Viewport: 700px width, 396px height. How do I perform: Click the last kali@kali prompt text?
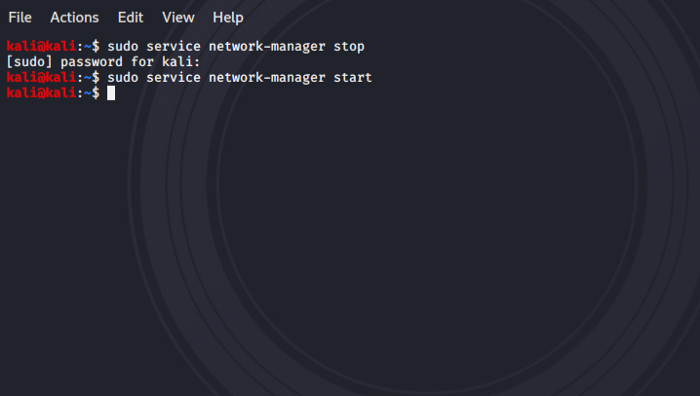53,93
